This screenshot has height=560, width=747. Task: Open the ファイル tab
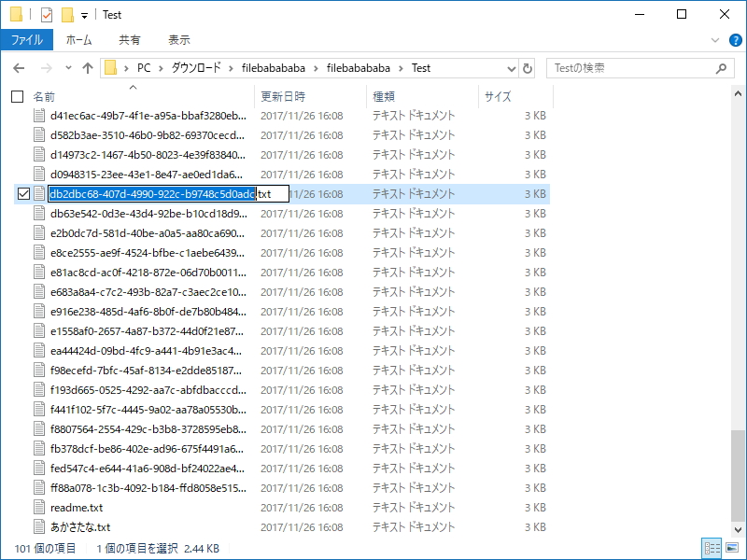click(27, 40)
